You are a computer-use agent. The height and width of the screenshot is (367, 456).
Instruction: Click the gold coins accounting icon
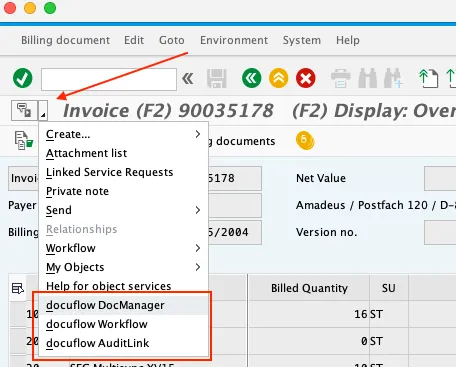click(305, 140)
